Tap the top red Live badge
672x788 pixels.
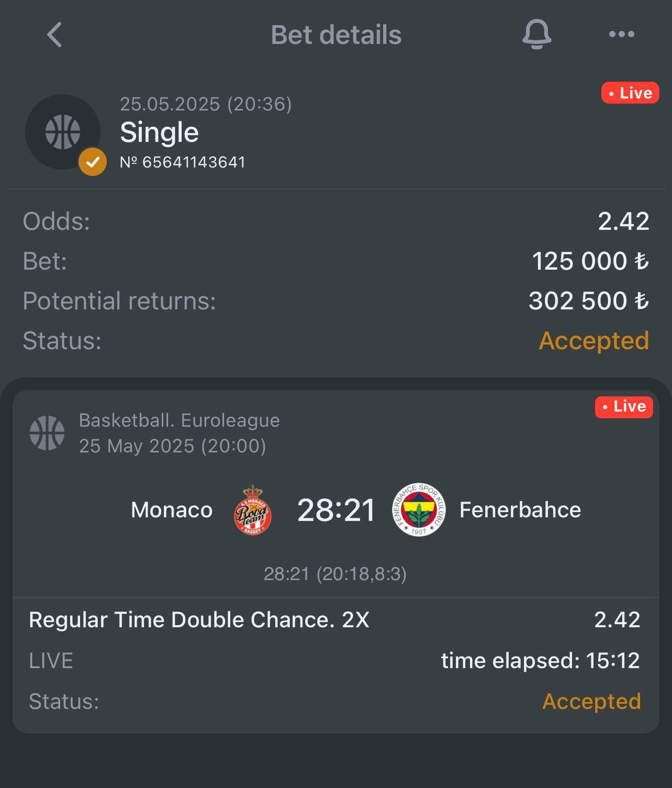630,93
